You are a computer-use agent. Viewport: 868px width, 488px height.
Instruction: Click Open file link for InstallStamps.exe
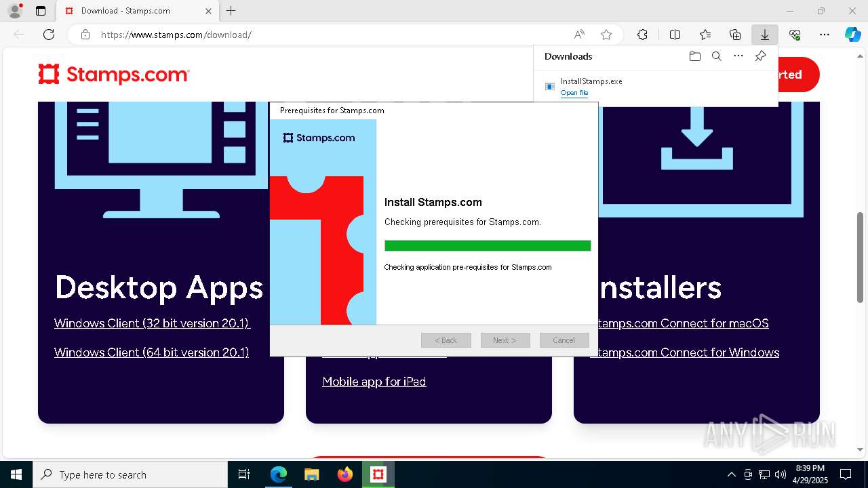pyautogui.click(x=574, y=93)
